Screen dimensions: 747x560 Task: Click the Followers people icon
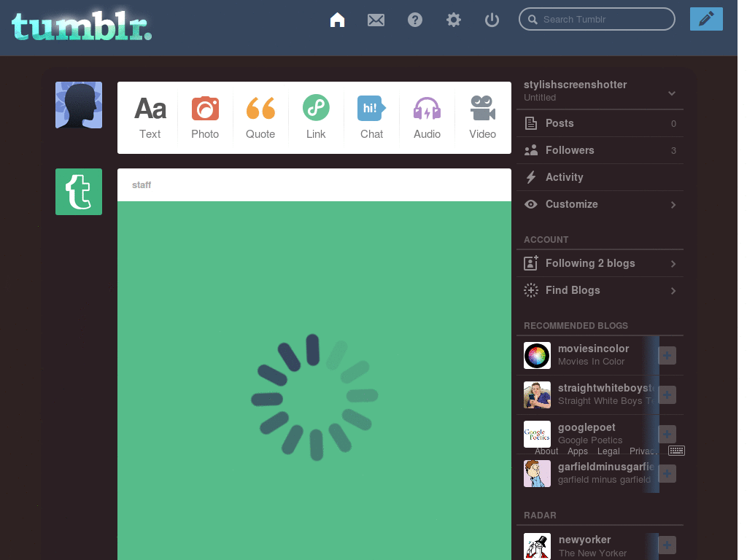click(x=531, y=150)
